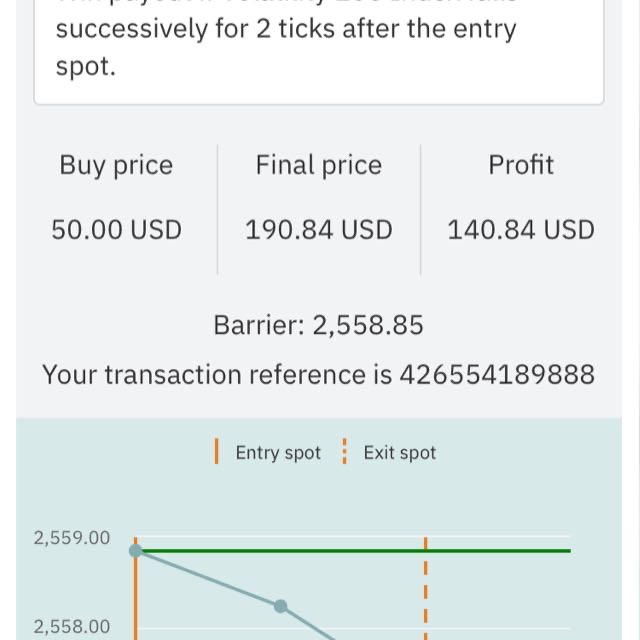Click the first tick point on the barrier line
Image resolution: width=640 pixels, height=640 pixels.
tap(136, 550)
